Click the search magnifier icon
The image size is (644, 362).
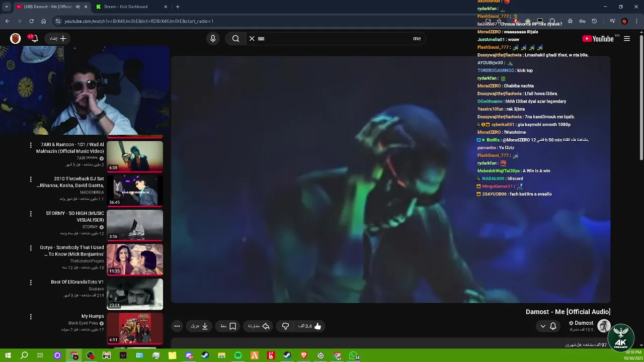tap(235, 39)
